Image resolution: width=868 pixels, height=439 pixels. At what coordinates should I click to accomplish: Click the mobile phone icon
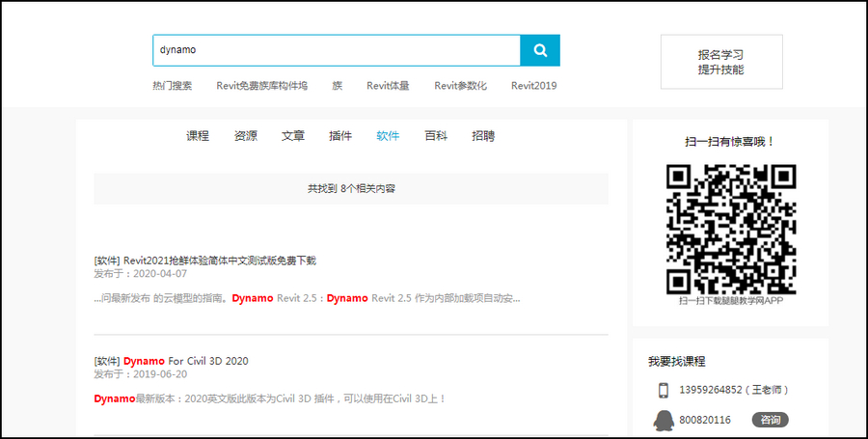[x=664, y=391]
